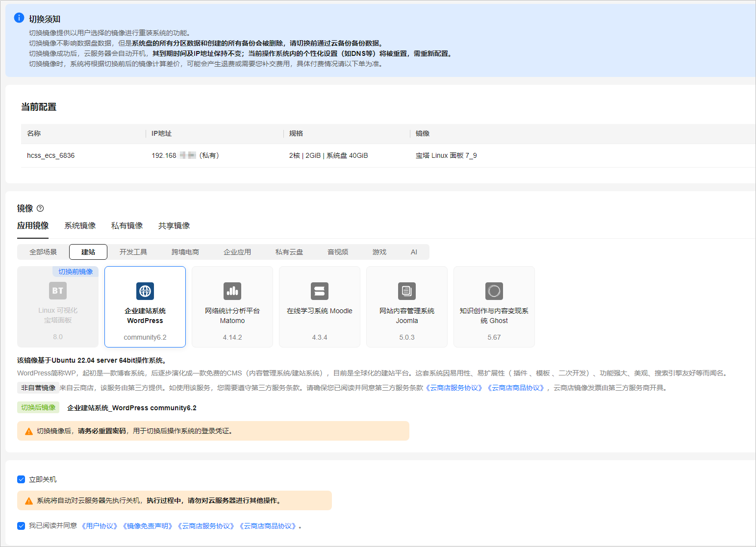The height and width of the screenshot is (547, 756).
Task: Click the 2核 | 2GiB | 系统盘 40GiB cell
Action: (328, 155)
